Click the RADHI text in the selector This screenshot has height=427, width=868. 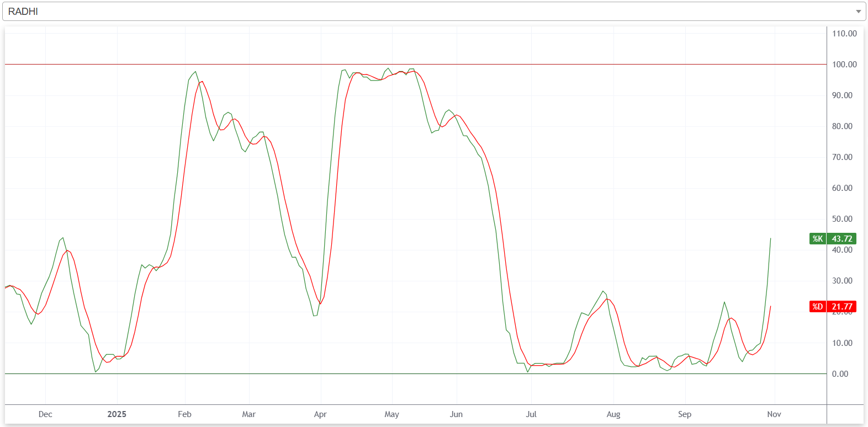pos(23,12)
